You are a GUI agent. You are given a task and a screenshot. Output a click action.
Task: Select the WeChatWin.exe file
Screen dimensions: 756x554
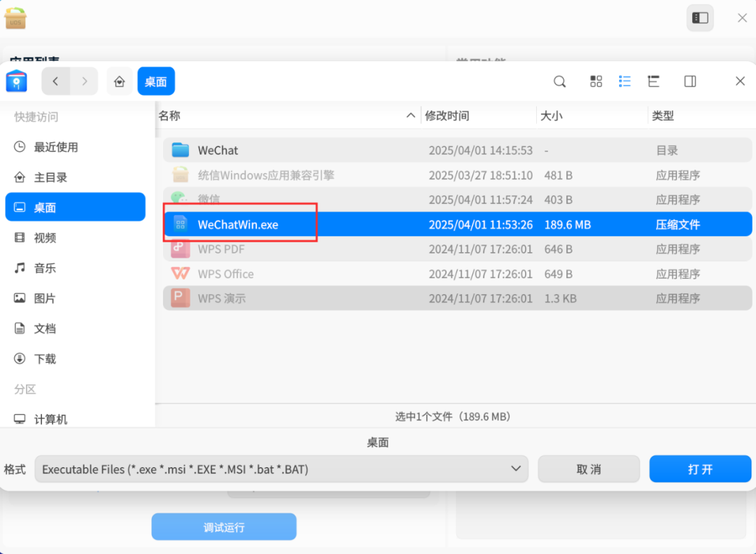[458, 224]
